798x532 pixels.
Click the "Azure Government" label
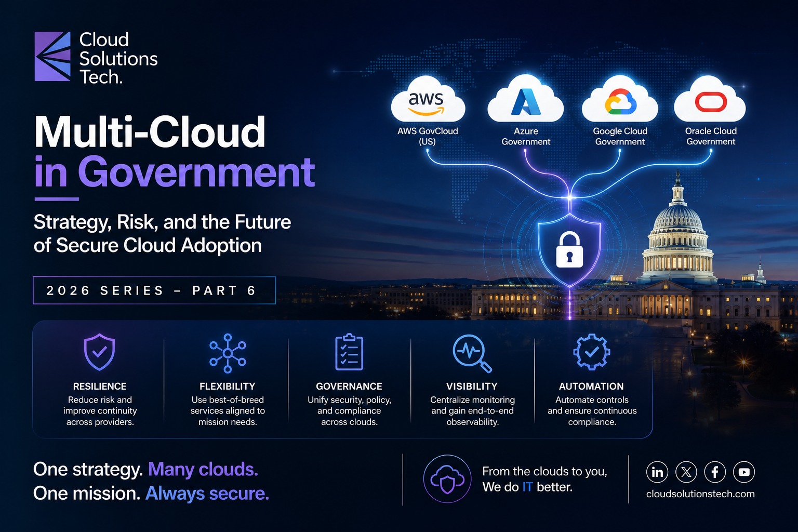pos(526,136)
